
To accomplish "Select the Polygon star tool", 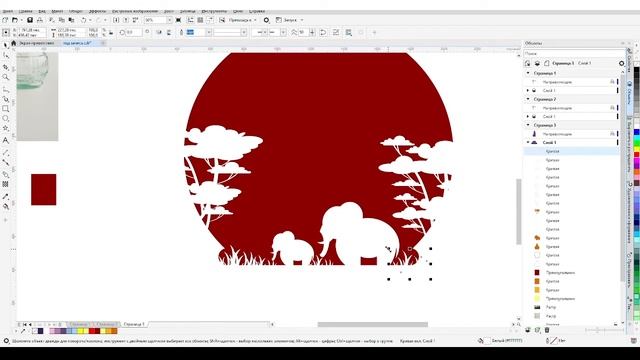I will (x=5, y=128).
